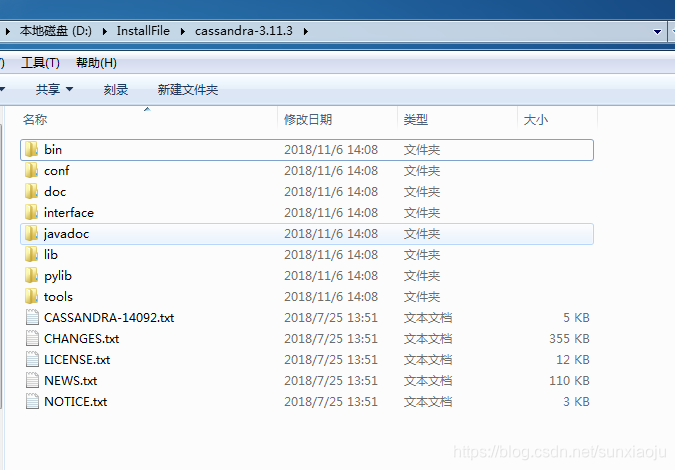Open the 帮助(H) menu
675x470 pixels.
[96, 63]
